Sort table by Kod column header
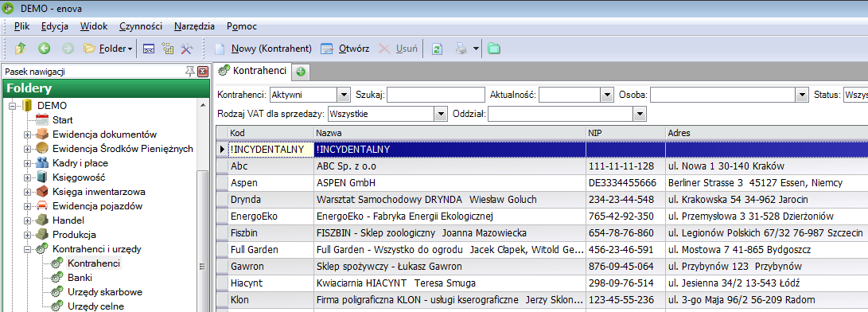The width and height of the screenshot is (868, 312). click(x=271, y=134)
